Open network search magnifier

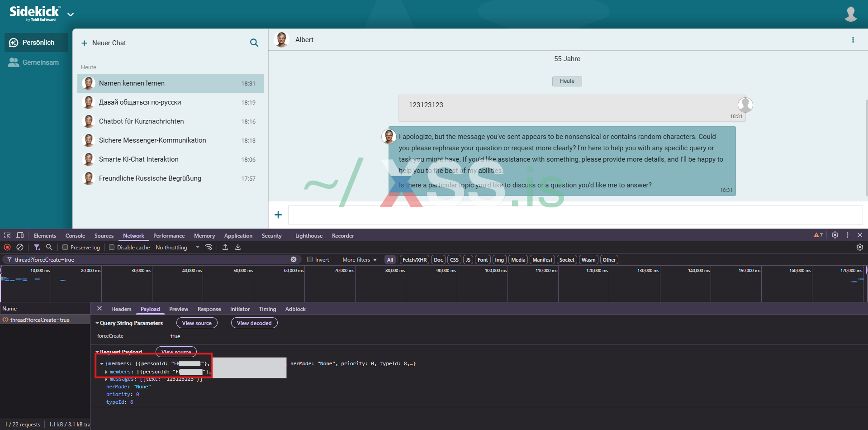49,247
